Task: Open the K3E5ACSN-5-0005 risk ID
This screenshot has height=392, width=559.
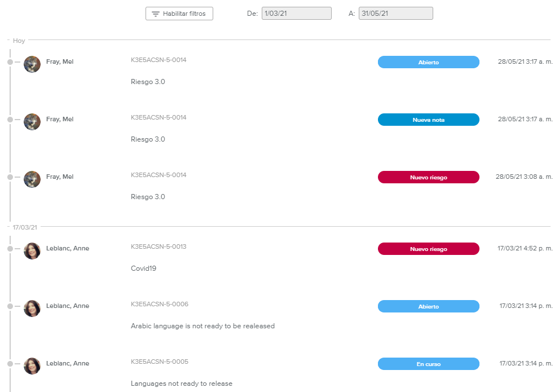Action: [159, 362]
